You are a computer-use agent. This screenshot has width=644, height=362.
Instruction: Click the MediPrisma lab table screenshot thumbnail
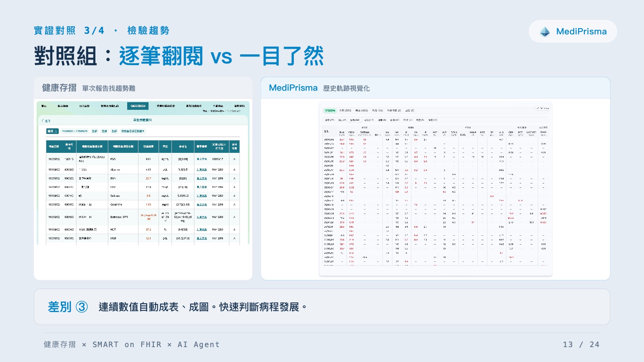436,189
